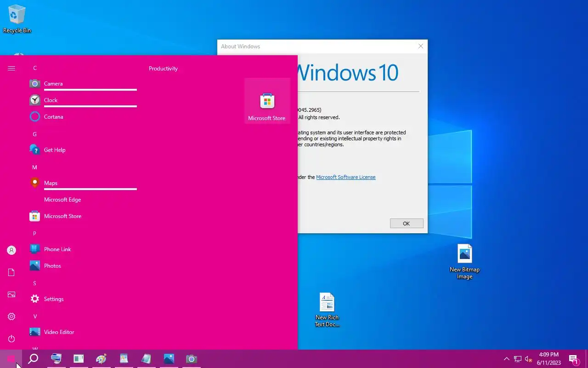Click the M letter header
This screenshot has width=588, height=368.
coord(34,167)
